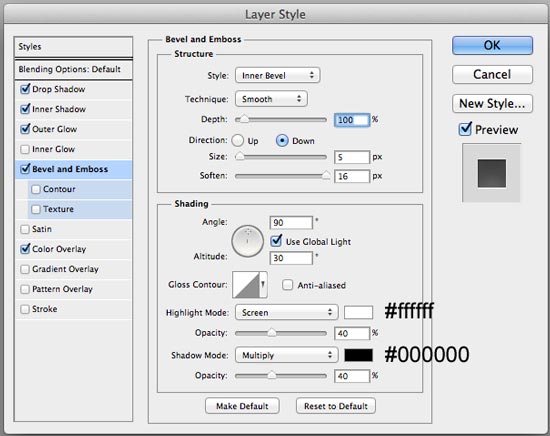Screen dimensions: 550x436
Task: Open Drop Shadow settings by its label
Action: point(59,89)
